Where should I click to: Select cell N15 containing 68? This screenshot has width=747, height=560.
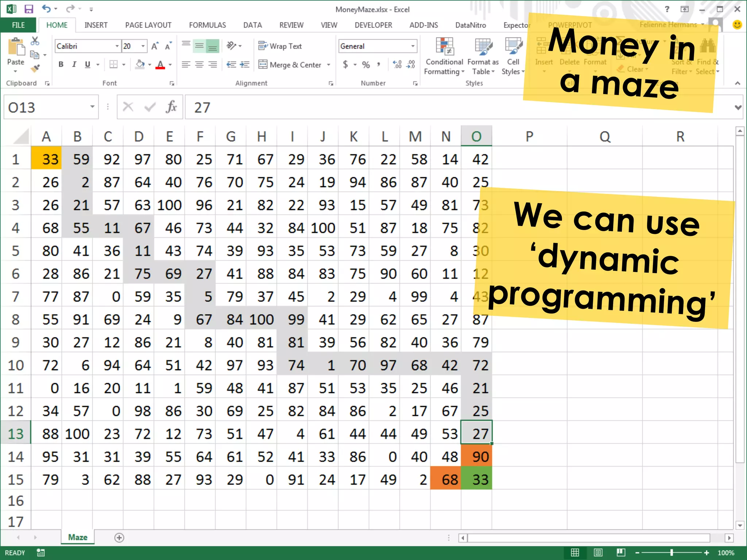tap(446, 479)
